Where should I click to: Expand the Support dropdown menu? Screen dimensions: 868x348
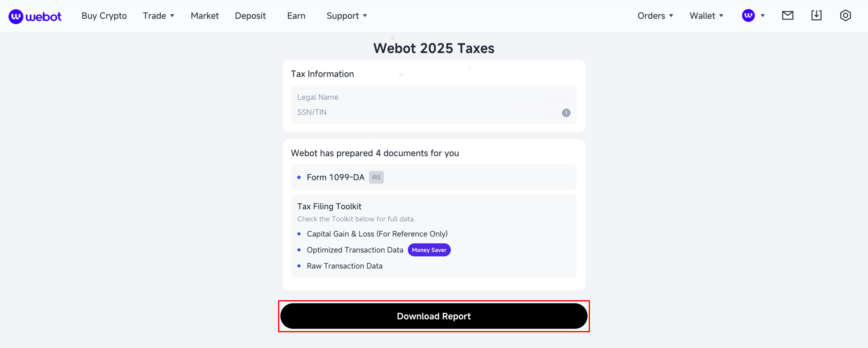(346, 16)
